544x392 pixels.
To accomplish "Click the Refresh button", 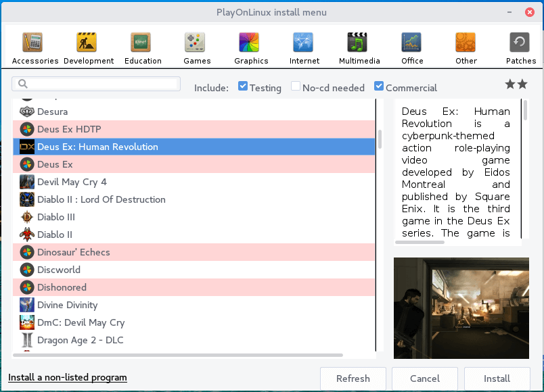I will (353, 378).
